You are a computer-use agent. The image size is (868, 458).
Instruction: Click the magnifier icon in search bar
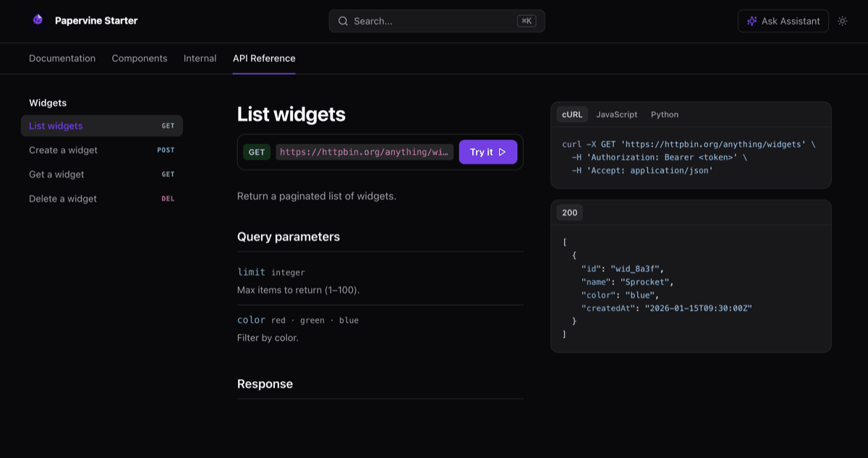pyautogui.click(x=343, y=21)
